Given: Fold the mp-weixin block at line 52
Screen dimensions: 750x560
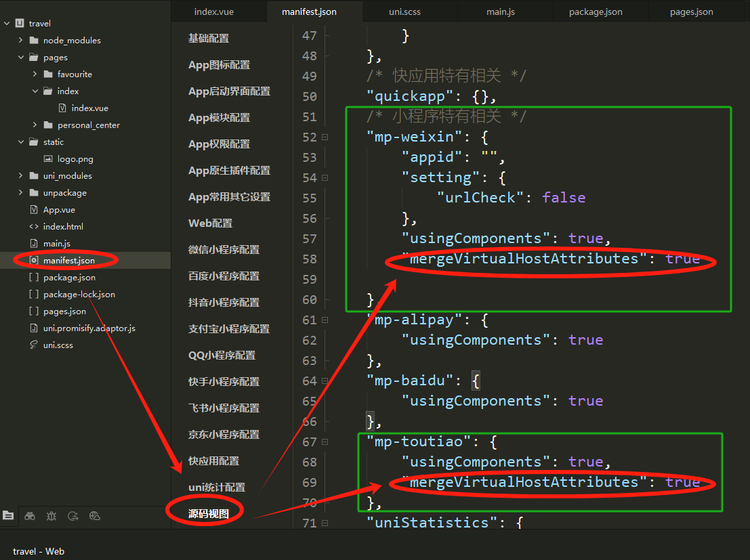Looking at the screenshot, I should point(325,137).
